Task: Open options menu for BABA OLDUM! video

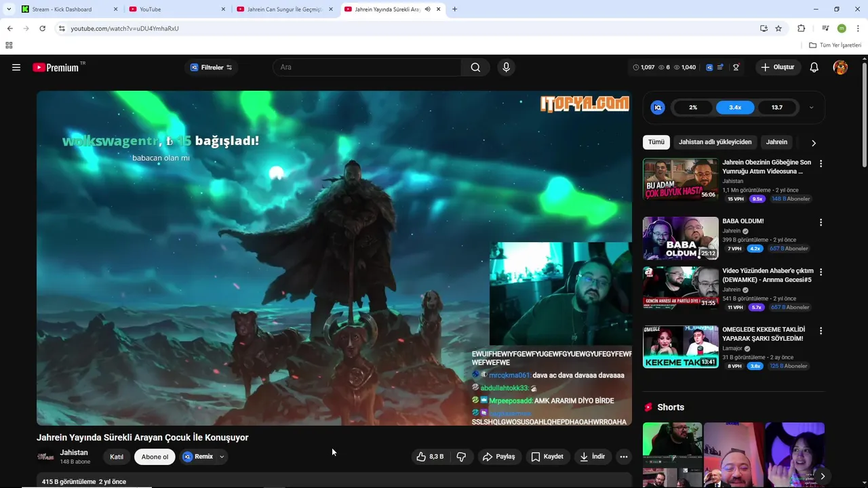Action: tap(821, 222)
